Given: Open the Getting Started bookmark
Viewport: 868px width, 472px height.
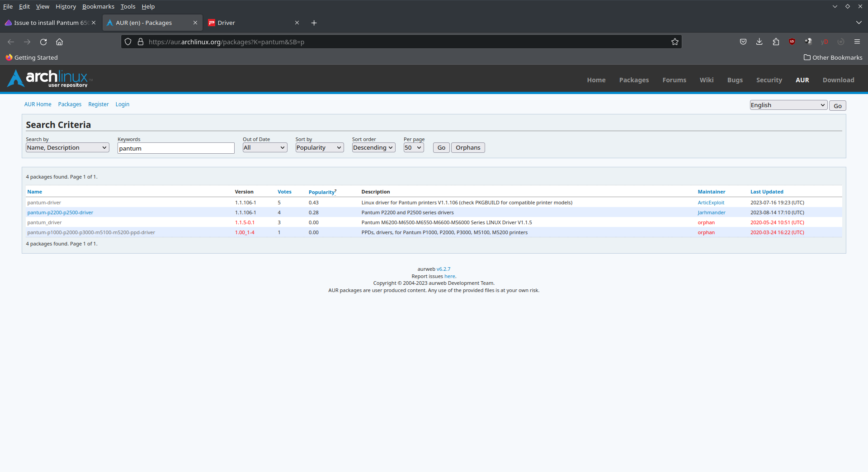Looking at the screenshot, I should (x=32, y=57).
